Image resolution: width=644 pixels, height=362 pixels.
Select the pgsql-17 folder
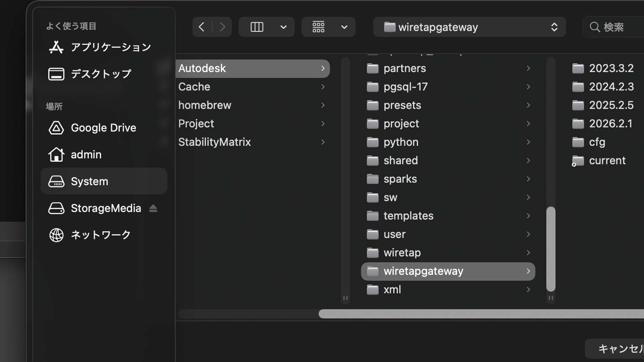[x=405, y=87]
